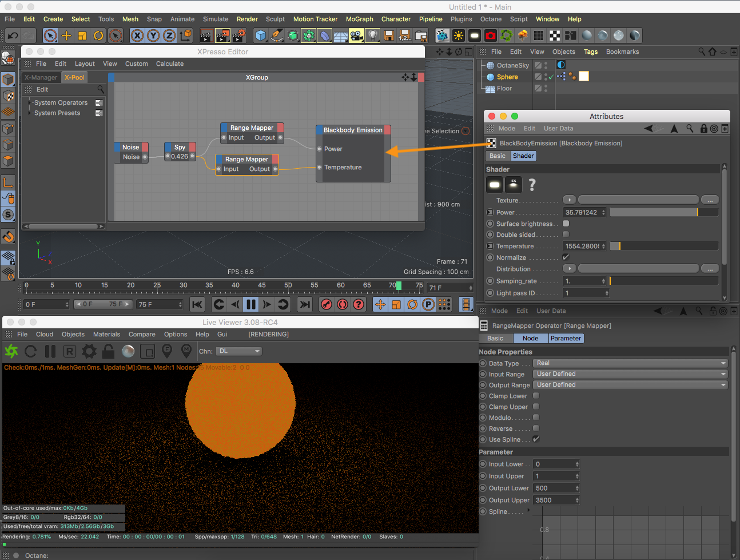
Task: Select the Rotate tool in toolbar
Action: (x=98, y=35)
